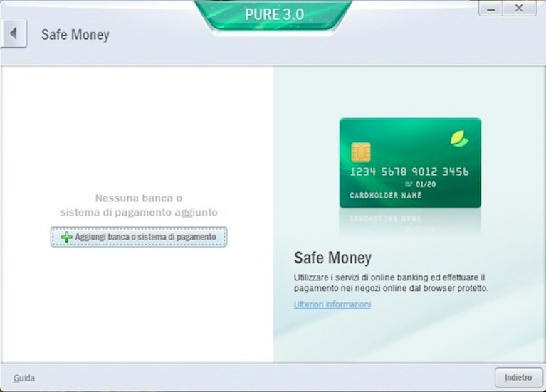Click the 01/20 expiry date on card
The width and height of the screenshot is (546, 392).
click(426, 184)
